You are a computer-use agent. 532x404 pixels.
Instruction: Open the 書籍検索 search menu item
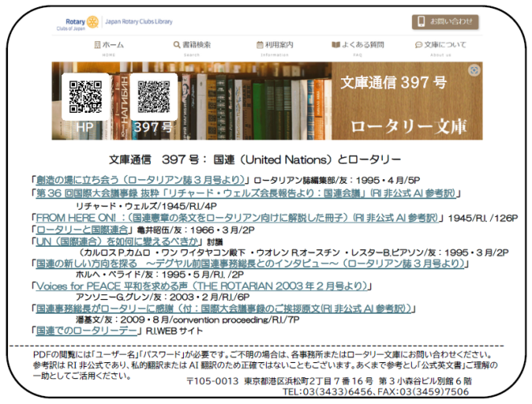[192, 45]
